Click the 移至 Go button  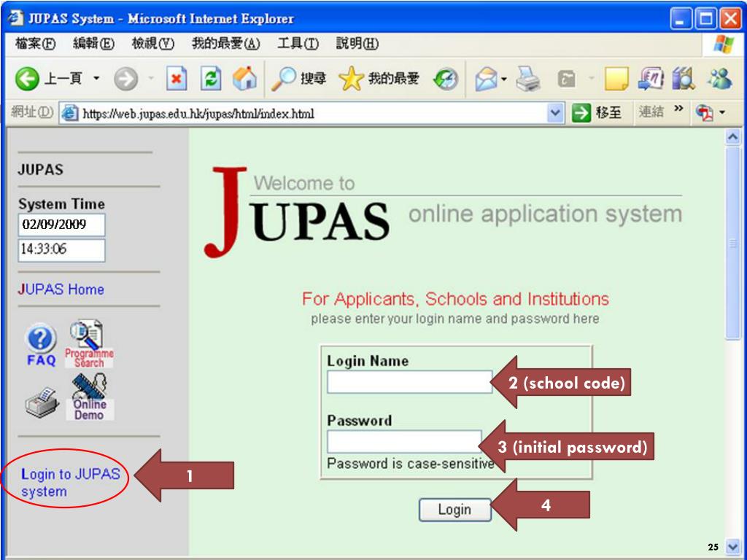pos(597,113)
